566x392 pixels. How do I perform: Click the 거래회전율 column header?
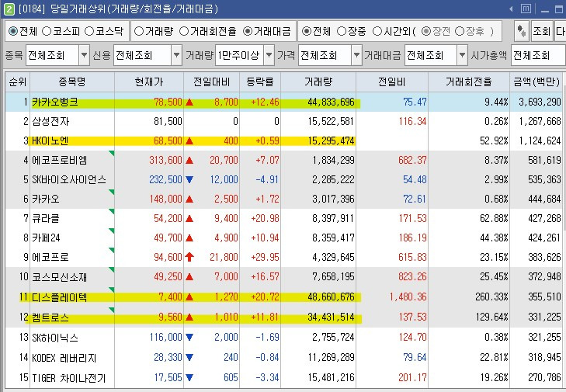468,82
